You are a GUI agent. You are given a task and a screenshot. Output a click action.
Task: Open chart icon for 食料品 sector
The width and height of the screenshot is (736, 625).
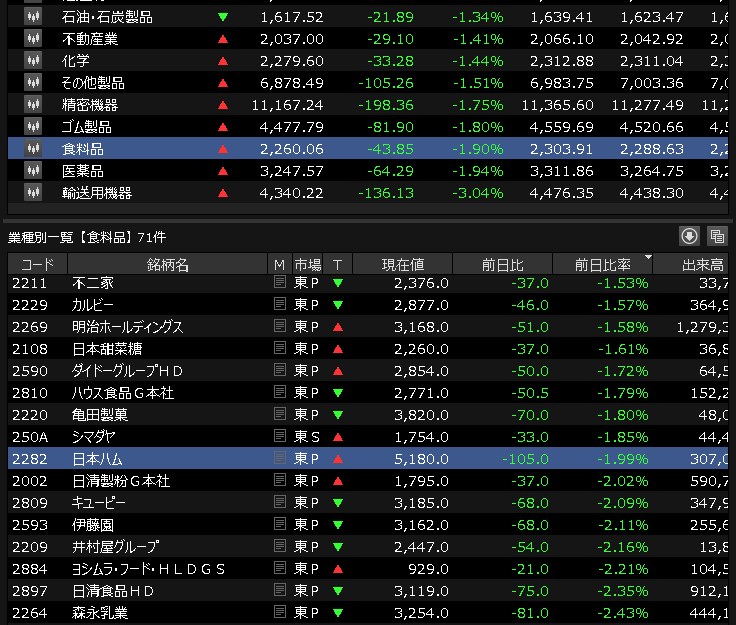(33, 149)
